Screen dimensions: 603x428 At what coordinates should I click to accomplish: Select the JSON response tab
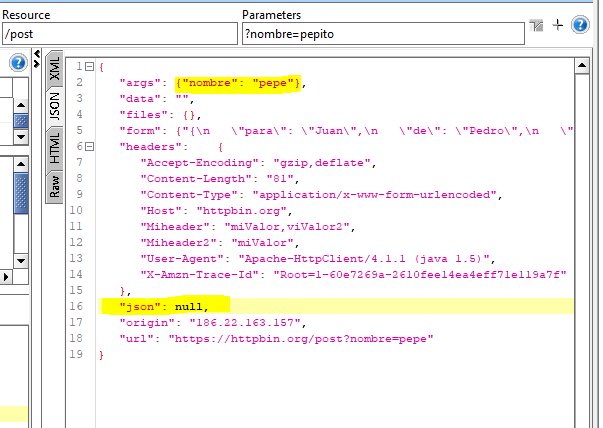[55, 105]
